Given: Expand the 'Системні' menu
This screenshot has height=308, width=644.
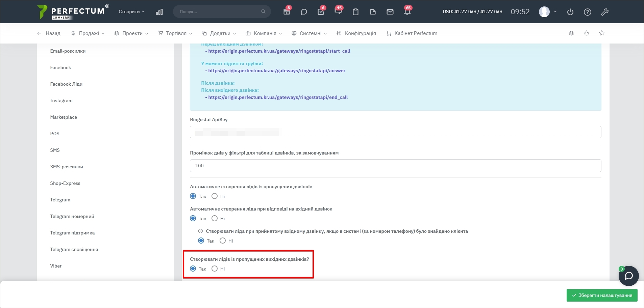Looking at the screenshot, I should click(x=309, y=33).
